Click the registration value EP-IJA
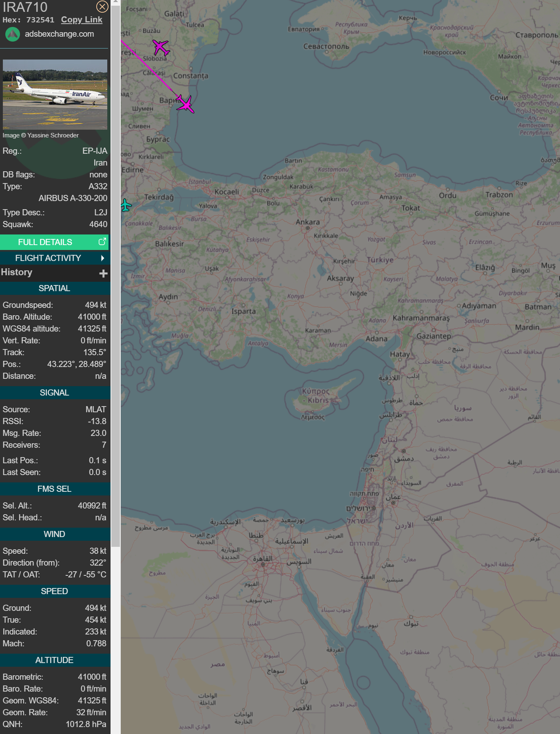Viewport: 560px width, 734px height. (95, 151)
